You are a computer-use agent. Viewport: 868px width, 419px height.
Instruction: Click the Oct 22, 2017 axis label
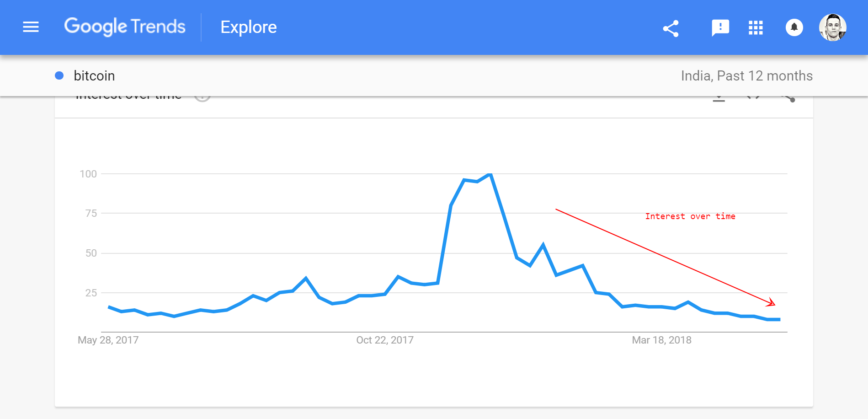[385, 340]
